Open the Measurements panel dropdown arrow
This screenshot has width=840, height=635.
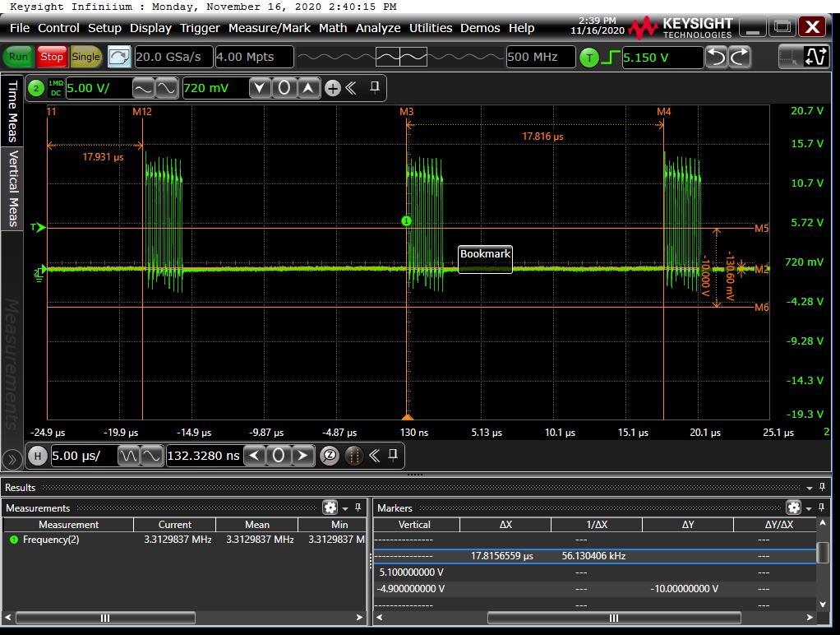pos(345,508)
